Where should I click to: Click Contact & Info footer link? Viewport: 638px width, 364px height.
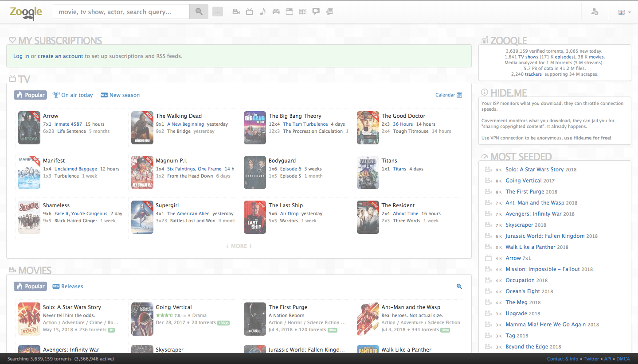click(563, 359)
